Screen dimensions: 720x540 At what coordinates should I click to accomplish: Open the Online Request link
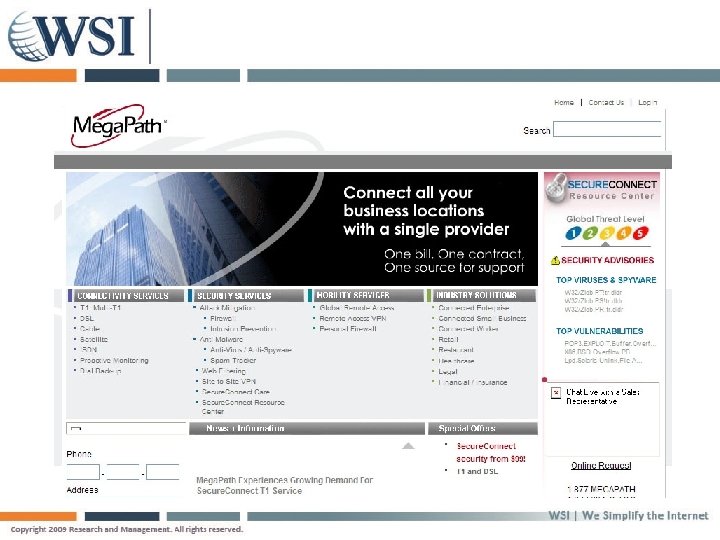coord(601,466)
